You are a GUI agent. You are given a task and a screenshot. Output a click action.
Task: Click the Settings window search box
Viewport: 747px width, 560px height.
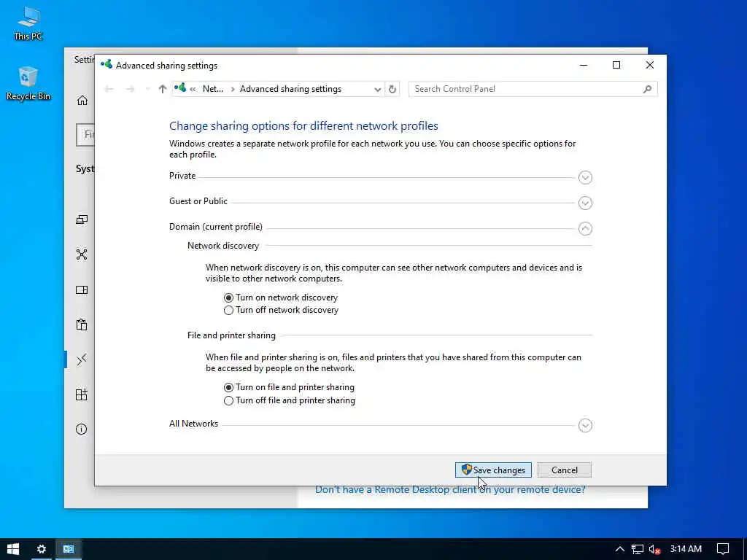pyautogui.click(x=86, y=135)
